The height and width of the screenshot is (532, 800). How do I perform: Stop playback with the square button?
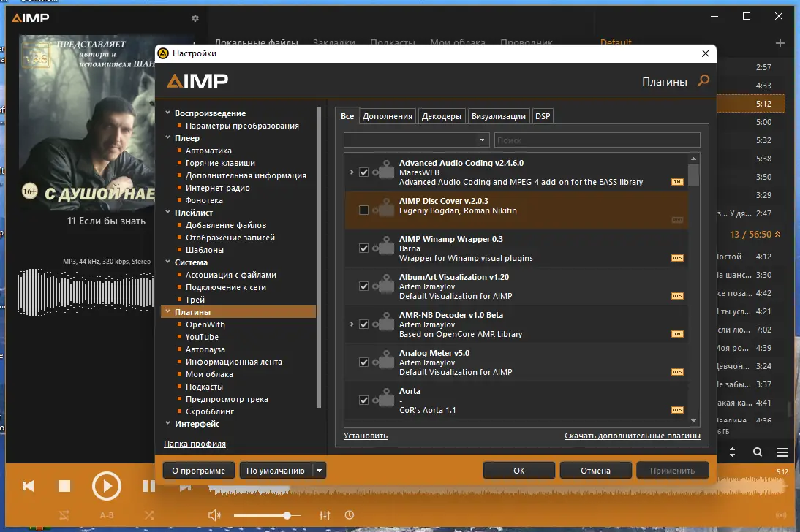(64, 486)
